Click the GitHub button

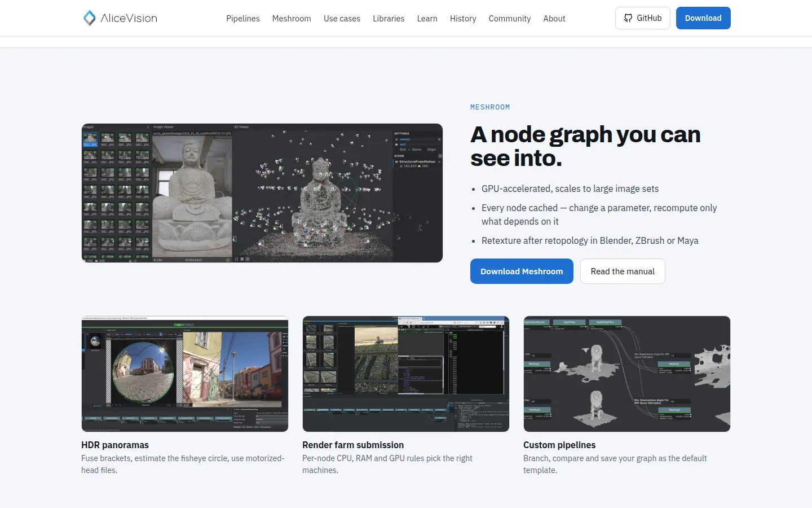[643, 18]
